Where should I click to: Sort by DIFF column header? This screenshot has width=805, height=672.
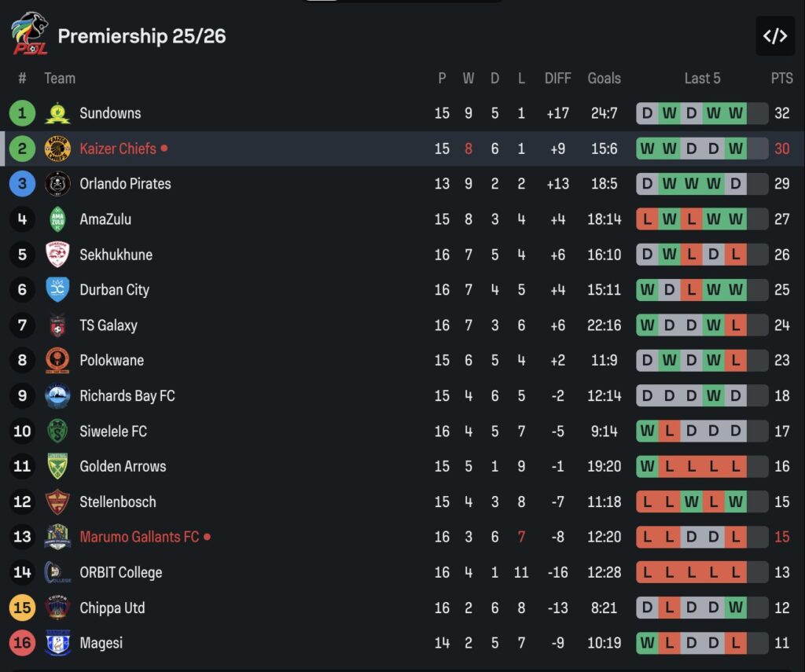point(557,79)
